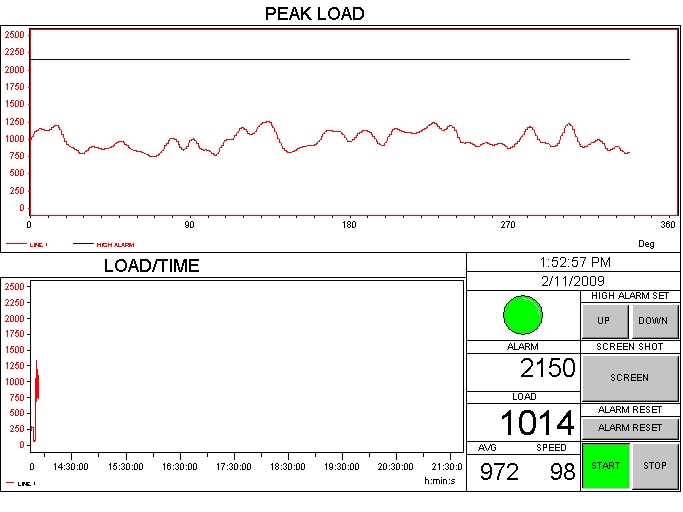
Task: Click the SCREEN screenshot button
Action: [629, 378]
